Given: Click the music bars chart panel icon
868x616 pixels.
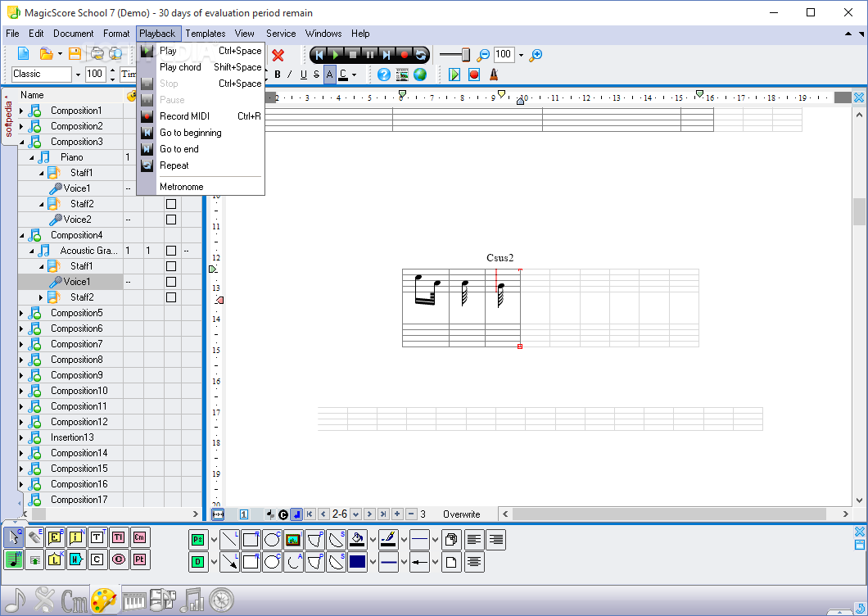Looking at the screenshot, I should click(x=192, y=600).
